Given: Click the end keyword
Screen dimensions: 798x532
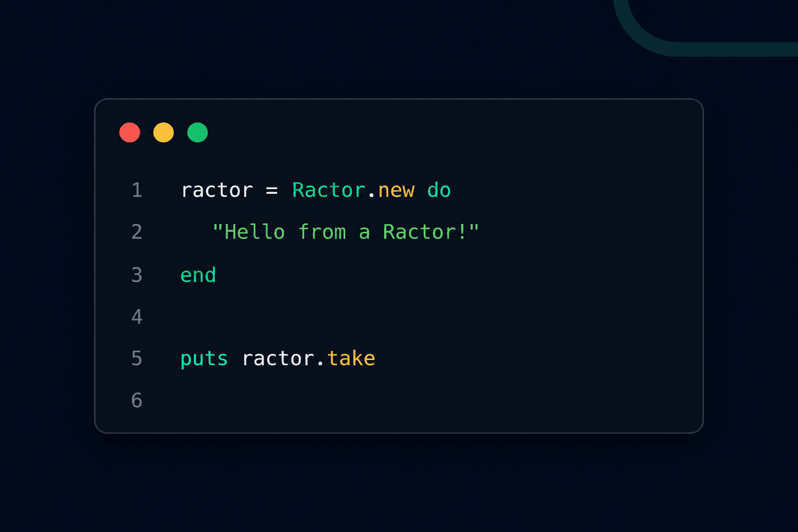Looking at the screenshot, I should point(198,275).
